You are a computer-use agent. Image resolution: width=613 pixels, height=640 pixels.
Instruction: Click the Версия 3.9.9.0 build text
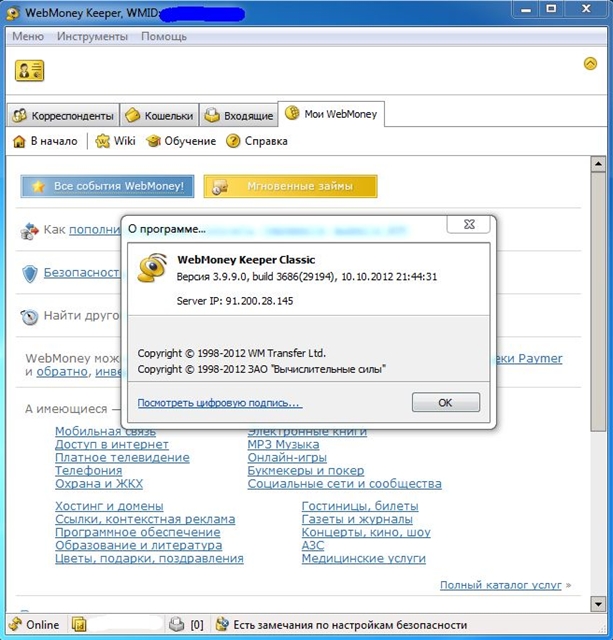[x=306, y=277]
